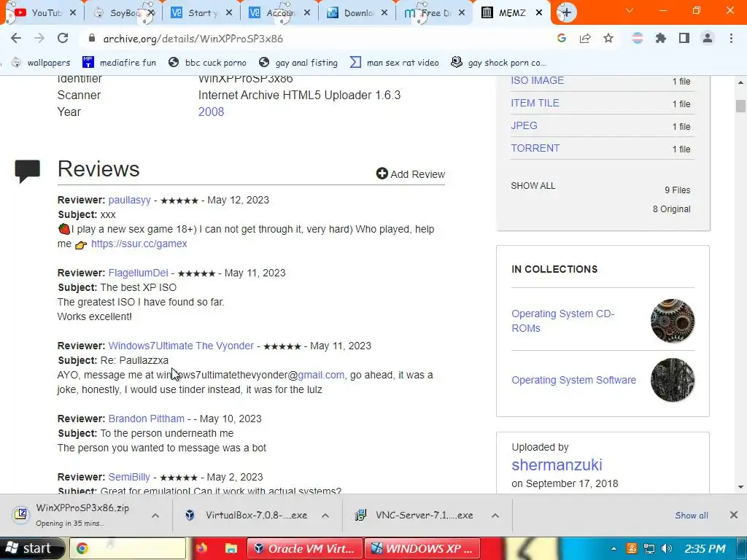Click the padlock site info icon
The image size is (747, 560).
point(92,38)
